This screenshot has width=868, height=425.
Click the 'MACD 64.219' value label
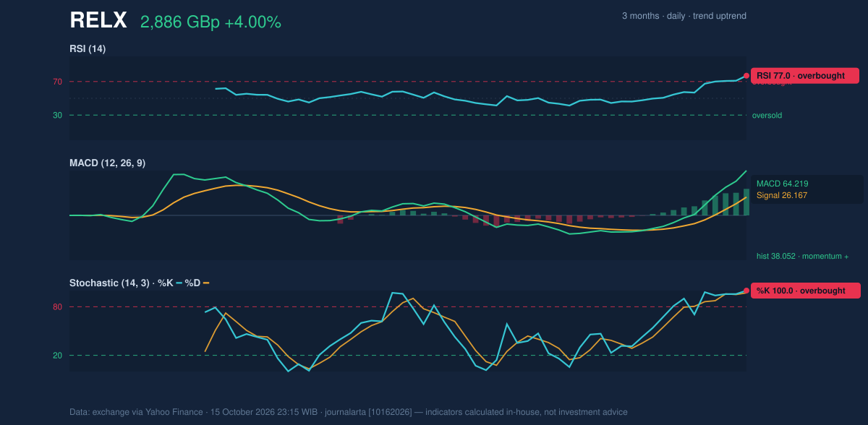[782, 184]
